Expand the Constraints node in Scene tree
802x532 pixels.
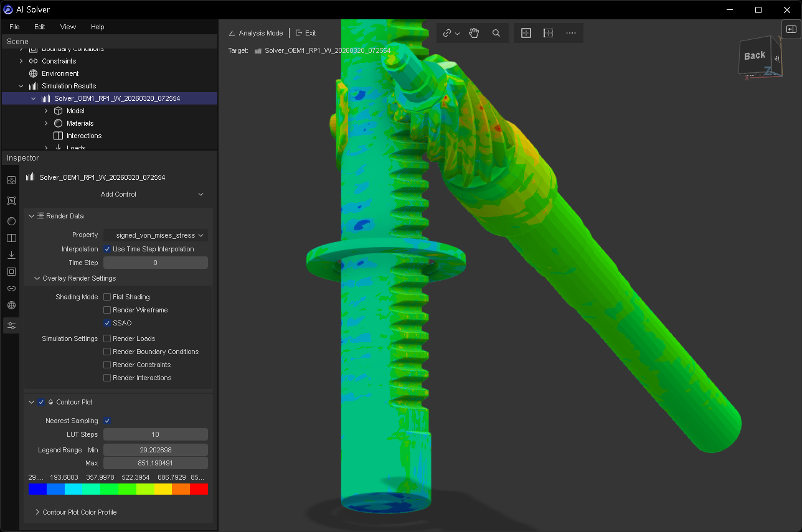[x=21, y=61]
